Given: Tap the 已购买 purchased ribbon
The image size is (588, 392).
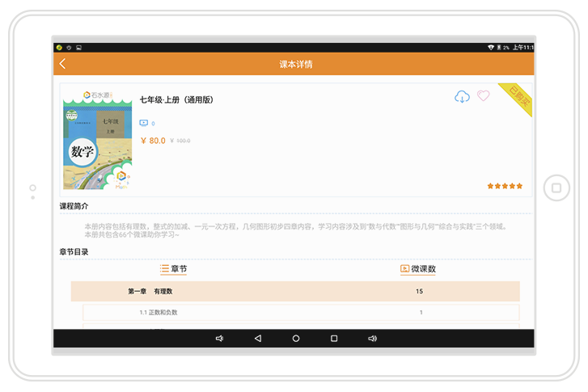Looking at the screenshot, I should [516, 99].
